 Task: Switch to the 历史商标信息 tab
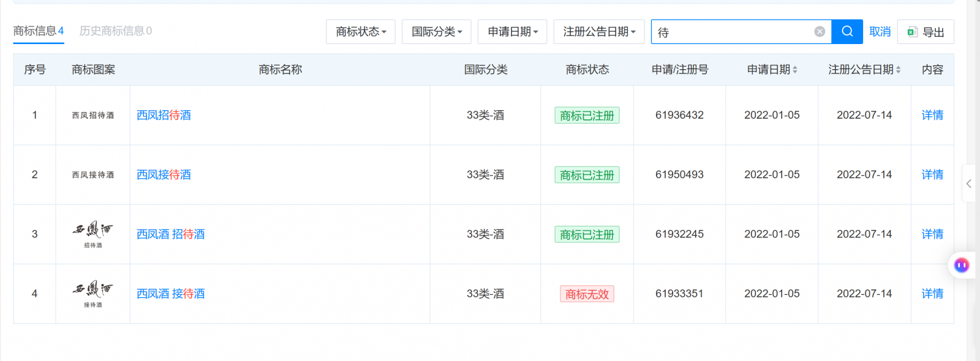pyautogui.click(x=116, y=31)
